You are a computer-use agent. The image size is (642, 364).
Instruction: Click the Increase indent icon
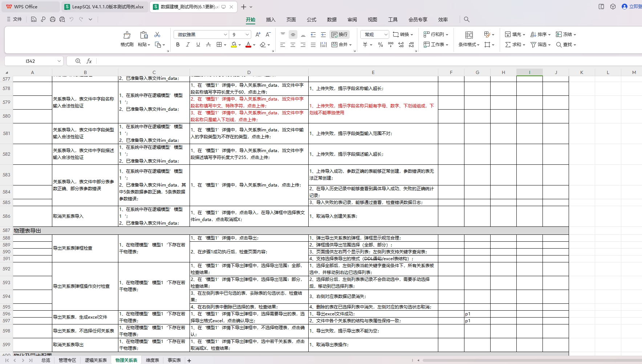[324, 34]
